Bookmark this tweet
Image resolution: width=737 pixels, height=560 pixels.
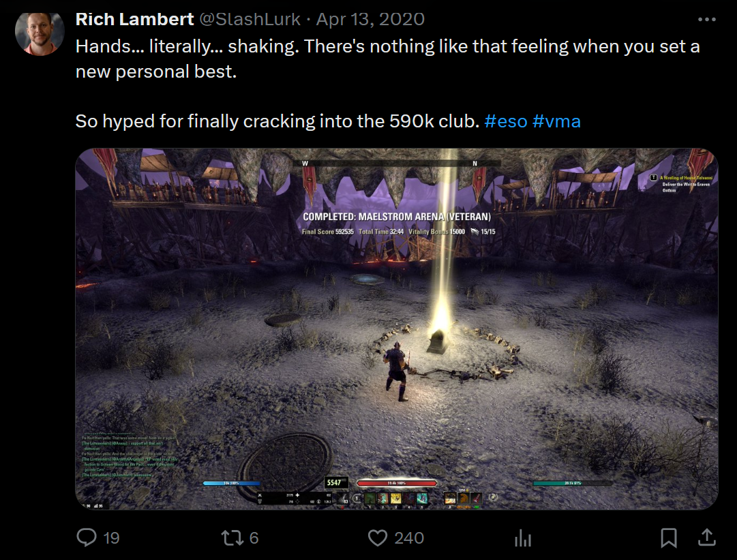(x=668, y=538)
